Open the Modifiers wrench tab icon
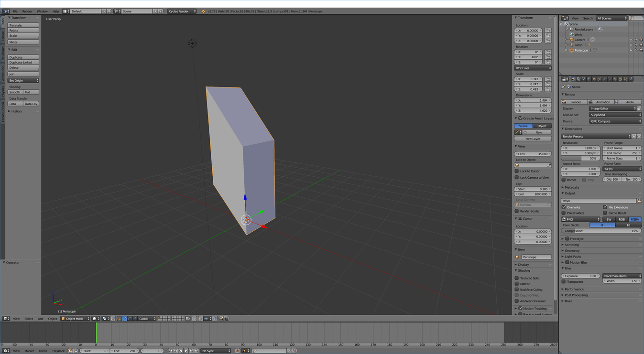Screen dimensions: 644x354 tap(605, 79)
